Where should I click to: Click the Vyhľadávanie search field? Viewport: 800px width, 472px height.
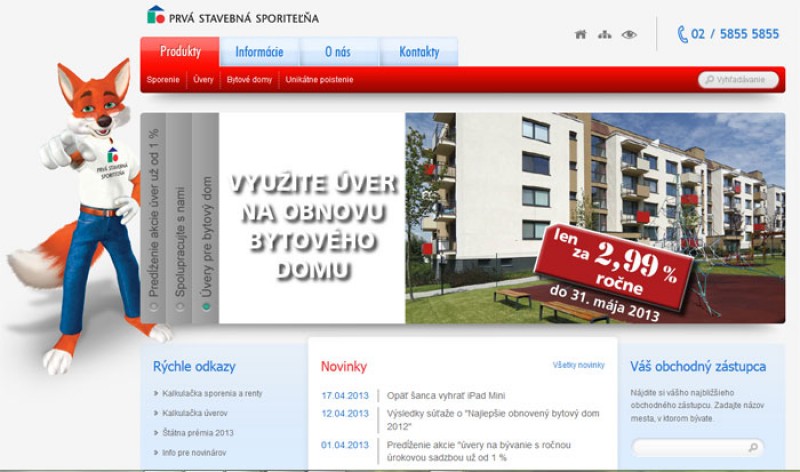click(738, 80)
